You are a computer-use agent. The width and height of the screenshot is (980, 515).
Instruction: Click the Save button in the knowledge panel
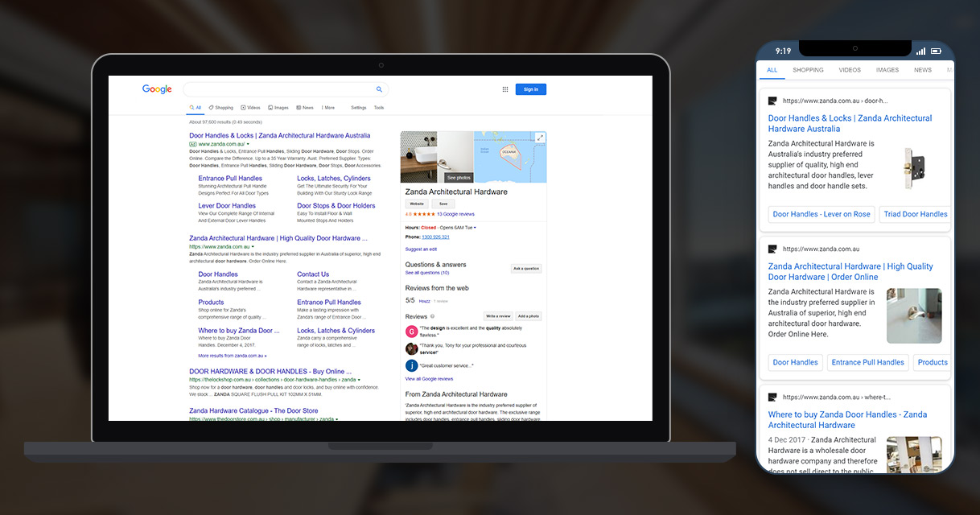(x=443, y=204)
